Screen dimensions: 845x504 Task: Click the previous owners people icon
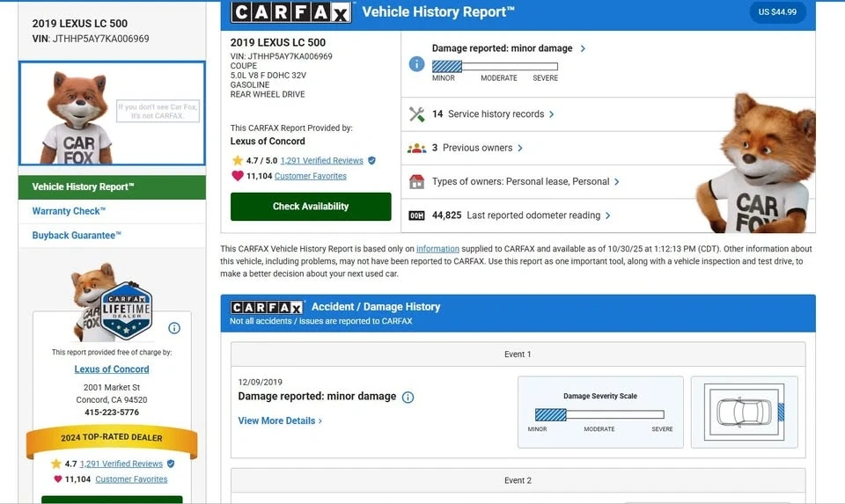pyautogui.click(x=416, y=148)
